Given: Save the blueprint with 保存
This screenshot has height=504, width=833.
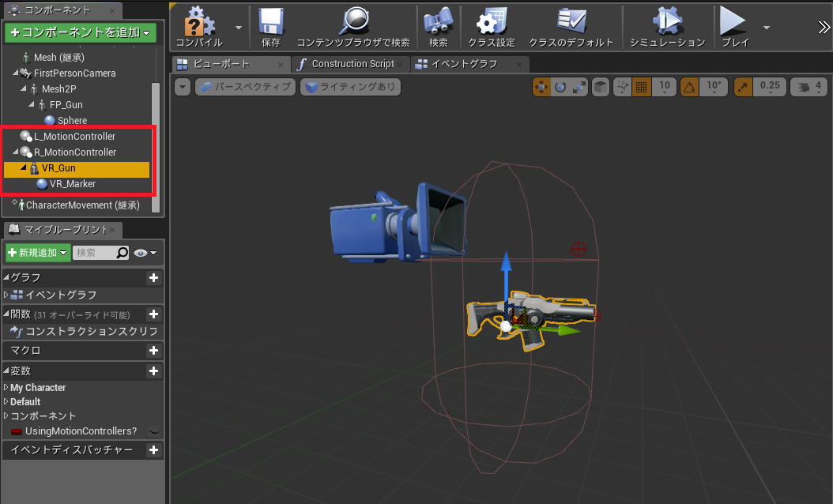Looking at the screenshot, I should click(270, 26).
